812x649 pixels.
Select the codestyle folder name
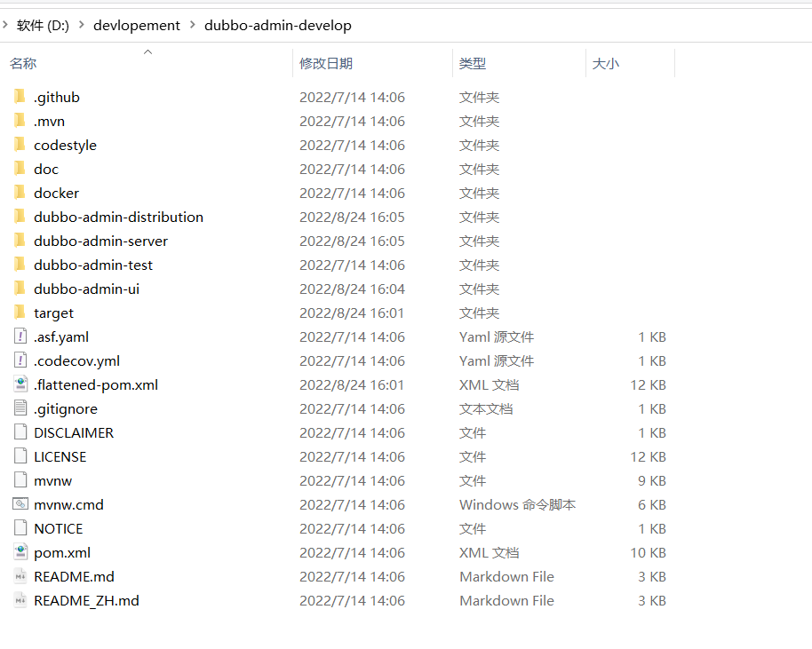point(65,146)
